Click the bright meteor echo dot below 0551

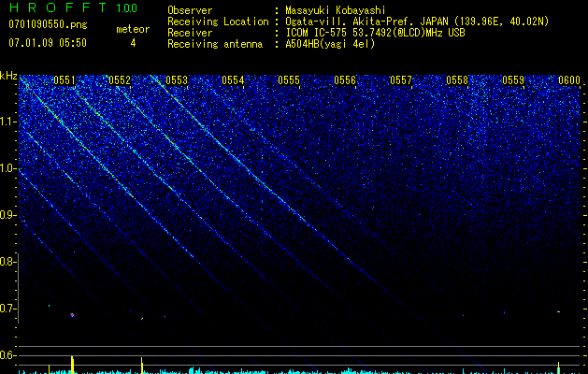coord(72,315)
